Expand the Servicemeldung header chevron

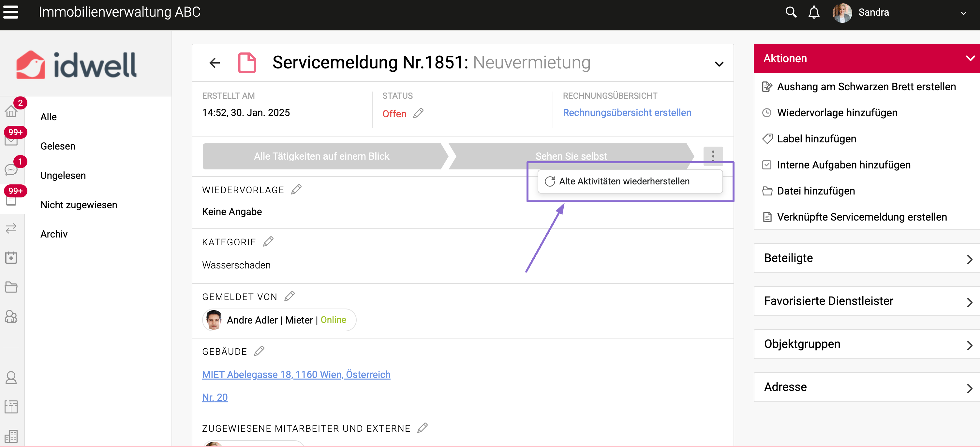coord(719,64)
